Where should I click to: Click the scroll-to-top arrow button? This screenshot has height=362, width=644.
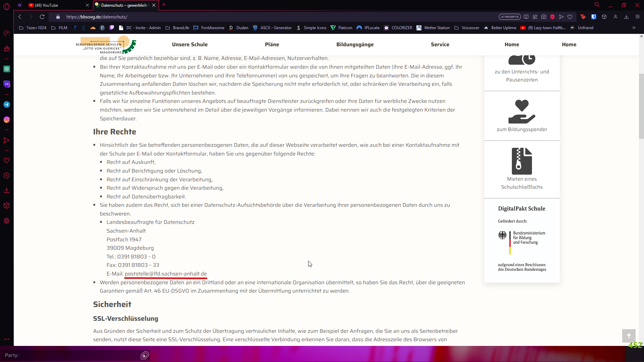pos(629,336)
